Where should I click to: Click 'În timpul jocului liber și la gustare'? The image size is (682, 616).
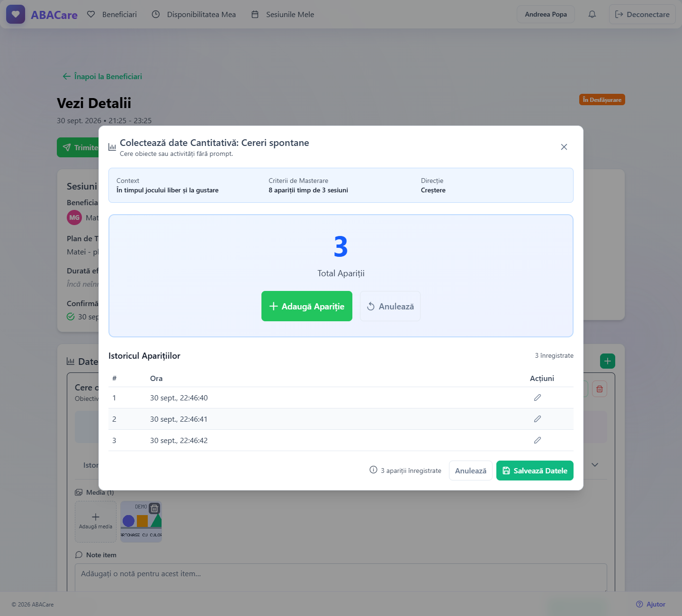click(168, 190)
